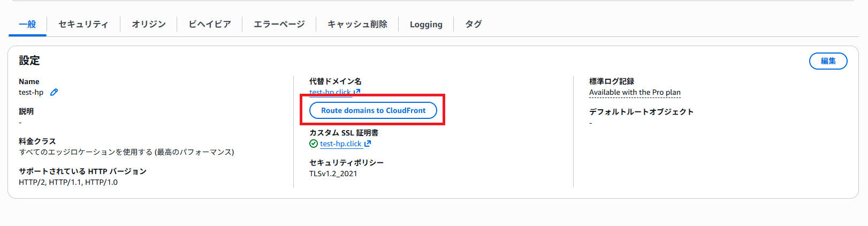Open the エラーページ tab
The height and width of the screenshot is (226, 868).
[279, 24]
